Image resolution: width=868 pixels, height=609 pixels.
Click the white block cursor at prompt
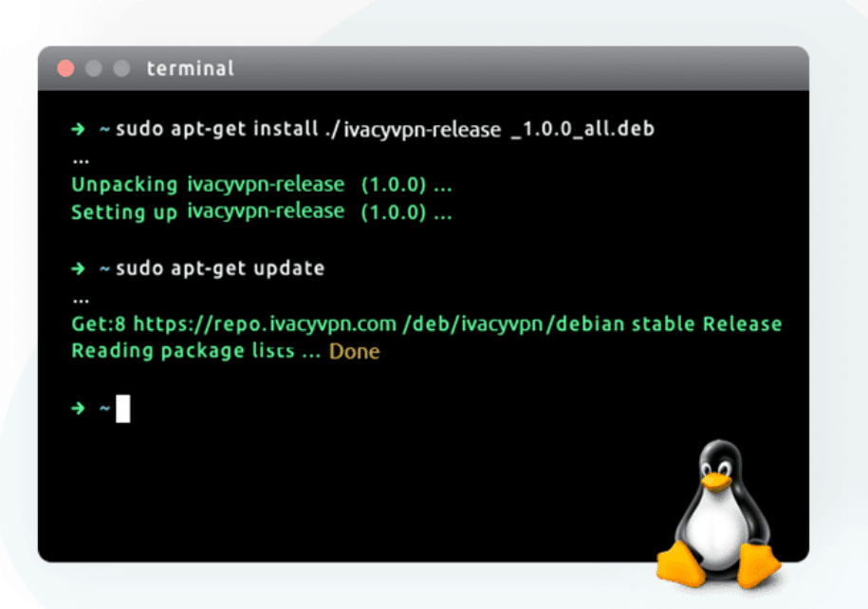123,409
